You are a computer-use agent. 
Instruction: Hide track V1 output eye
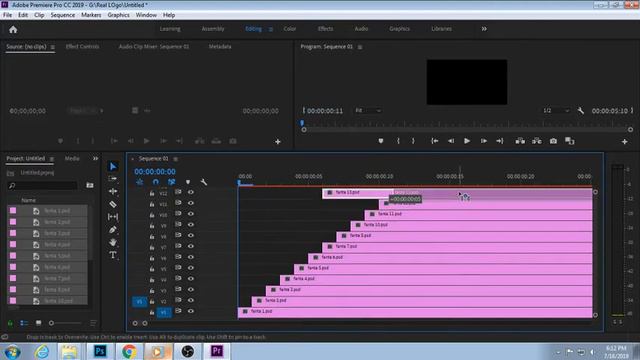[x=191, y=311]
